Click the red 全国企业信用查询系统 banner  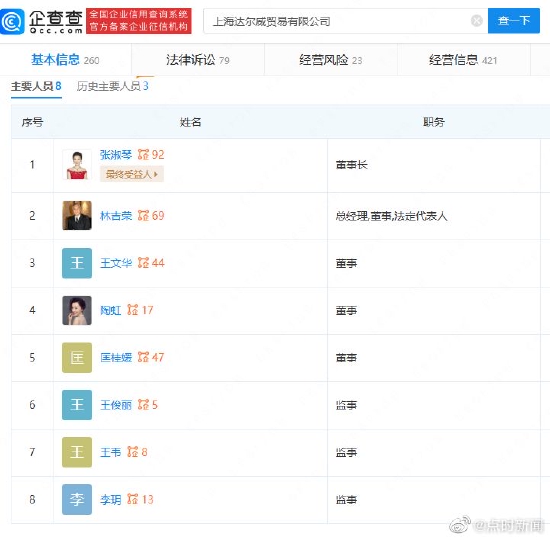pyautogui.click(x=139, y=21)
